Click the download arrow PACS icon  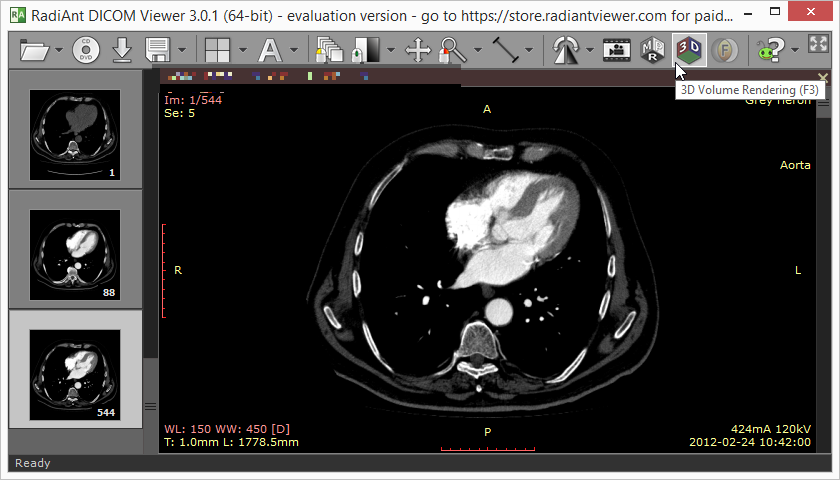coord(122,50)
